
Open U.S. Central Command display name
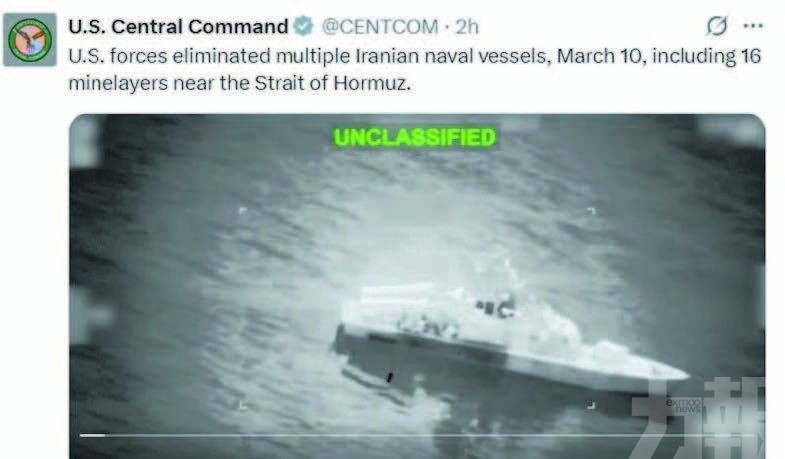(178, 27)
